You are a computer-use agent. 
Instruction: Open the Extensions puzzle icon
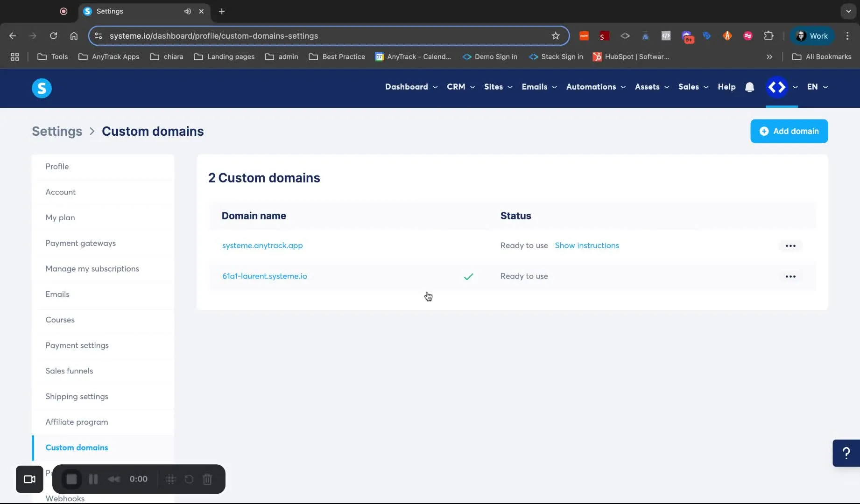[x=768, y=36]
